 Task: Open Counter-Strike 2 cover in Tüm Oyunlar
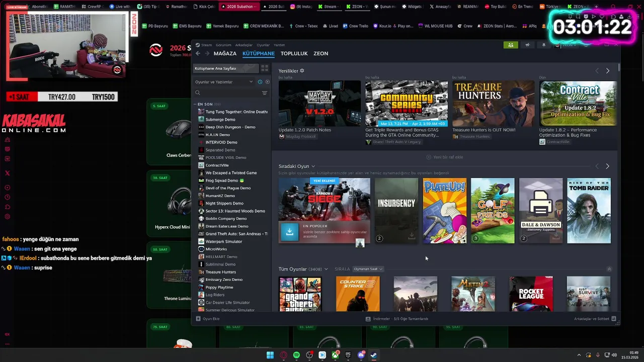358,294
